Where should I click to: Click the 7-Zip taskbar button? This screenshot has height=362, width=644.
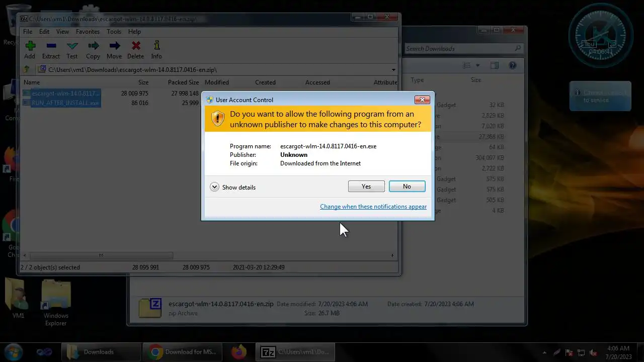[x=295, y=352]
